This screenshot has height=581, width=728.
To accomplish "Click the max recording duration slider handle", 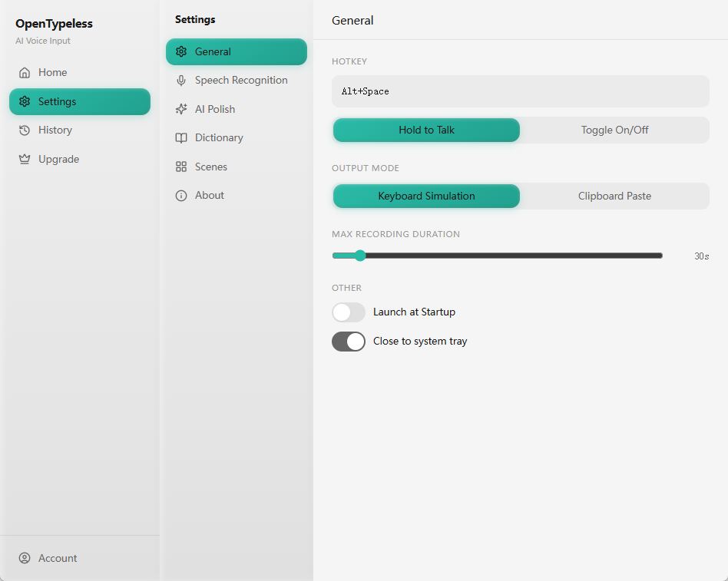I will (x=360, y=256).
